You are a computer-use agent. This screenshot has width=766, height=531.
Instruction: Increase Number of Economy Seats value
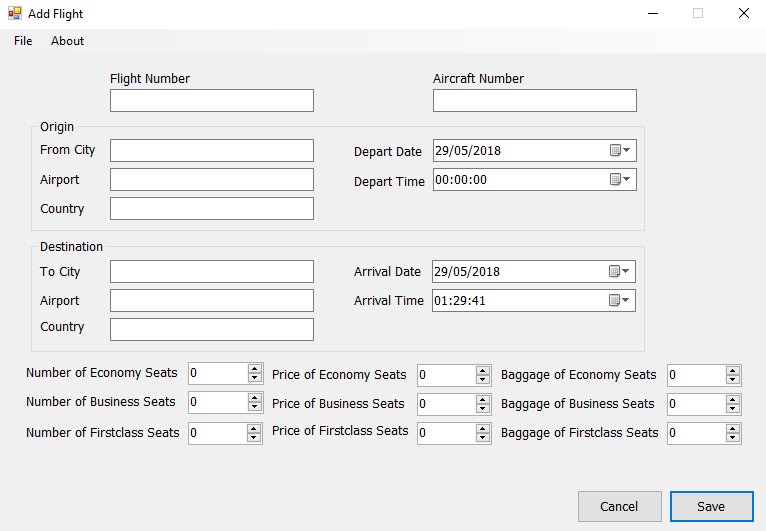tap(255, 369)
